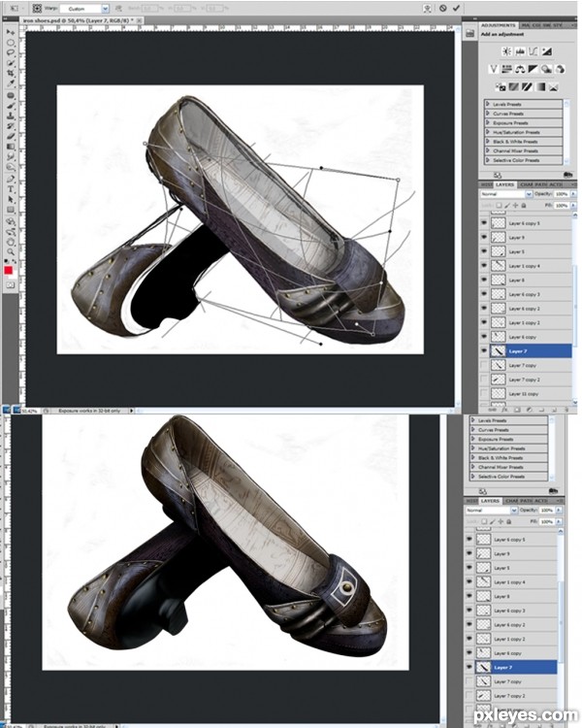582x728 pixels.
Task: Hide Layer 8 in lower layers panel
Action: 469,596
